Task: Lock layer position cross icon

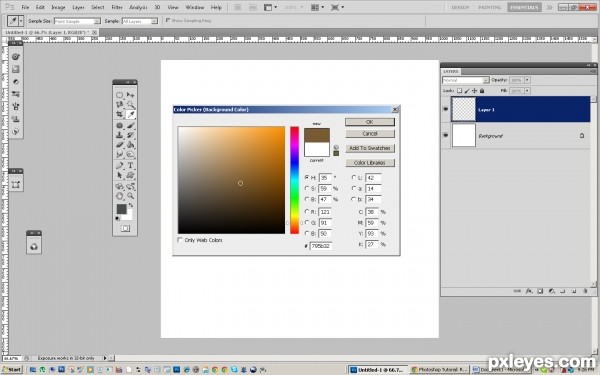Action: pyautogui.click(x=474, y=91)
